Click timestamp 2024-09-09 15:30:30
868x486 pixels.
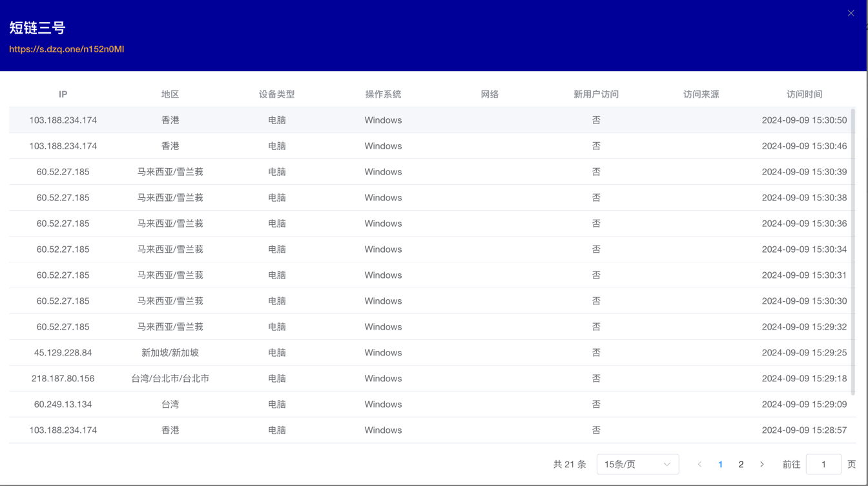tap(804, 301)
